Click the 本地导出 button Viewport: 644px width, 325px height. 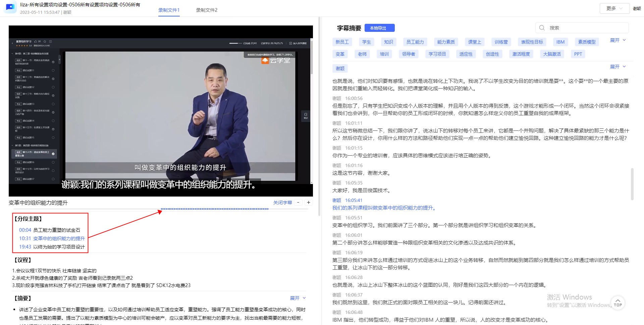coord(379,28)
